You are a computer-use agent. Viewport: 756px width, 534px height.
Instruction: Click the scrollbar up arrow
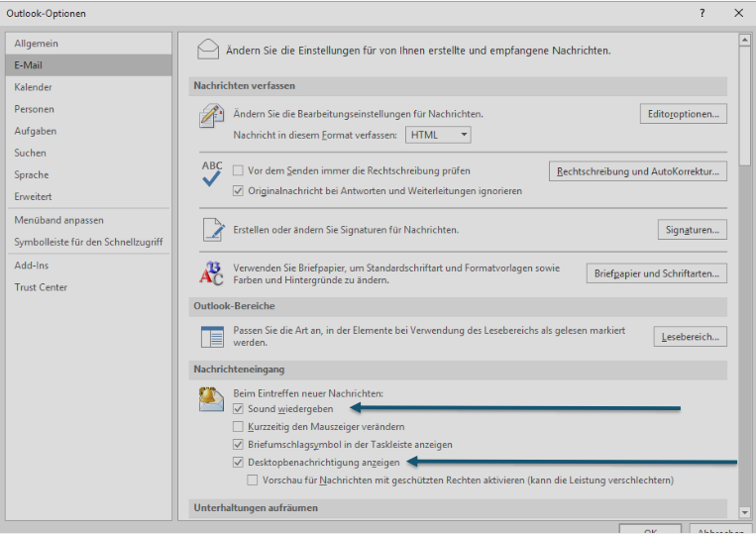pyautogui.click(x=744, y=40)
